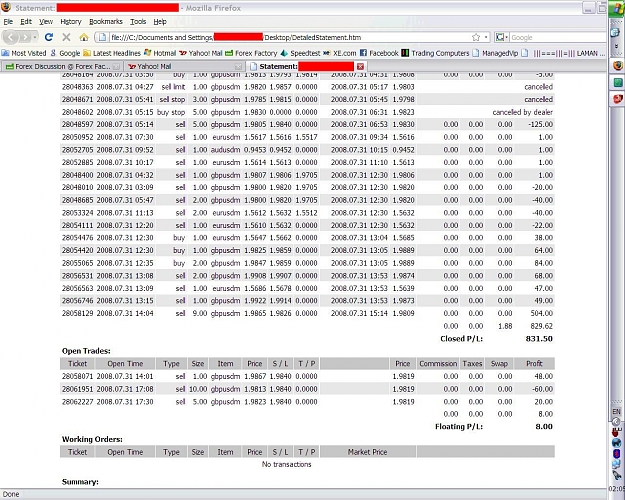Screen dimensions: 625x500
Task: Open the Tools menu
Action: pos(138,22)
